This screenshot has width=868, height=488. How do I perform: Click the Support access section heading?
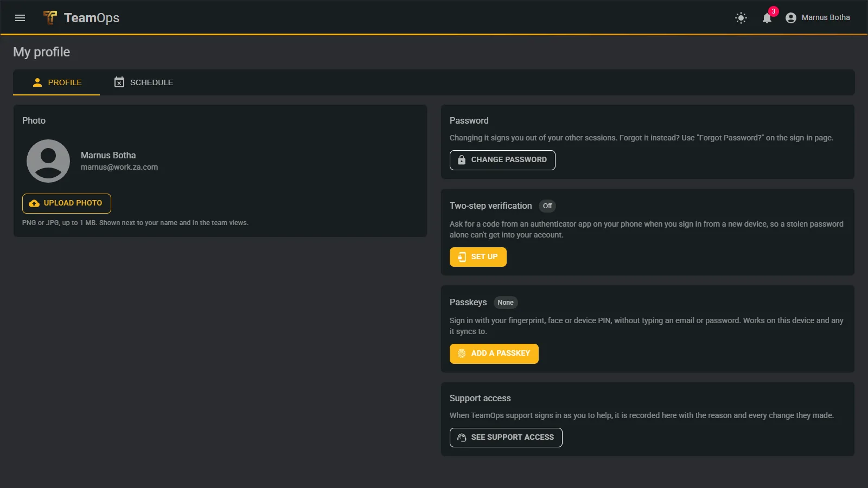tap(480, 398)
